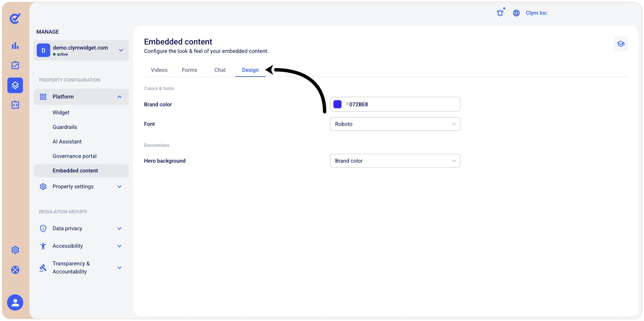Open the analytics bar chart icon
The image size is (644, 321).
[15, 46]
